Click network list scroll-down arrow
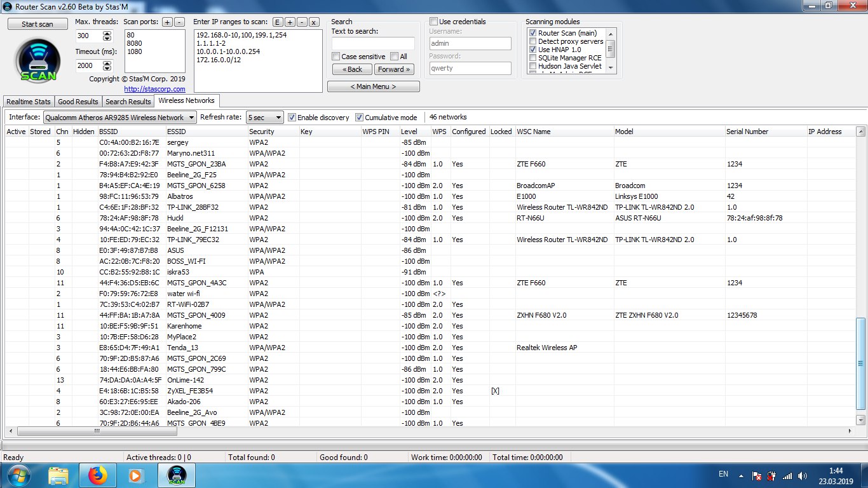 (x=861, y=421)
